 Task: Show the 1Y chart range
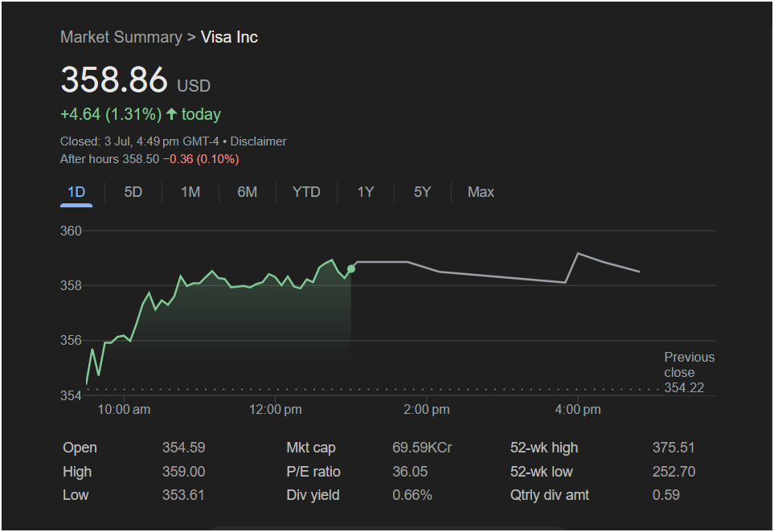coord(366,192)
